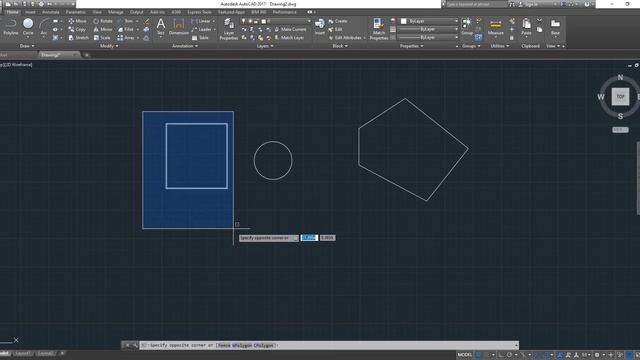Click the Linear dimension tool

click(x=202, y=21)
